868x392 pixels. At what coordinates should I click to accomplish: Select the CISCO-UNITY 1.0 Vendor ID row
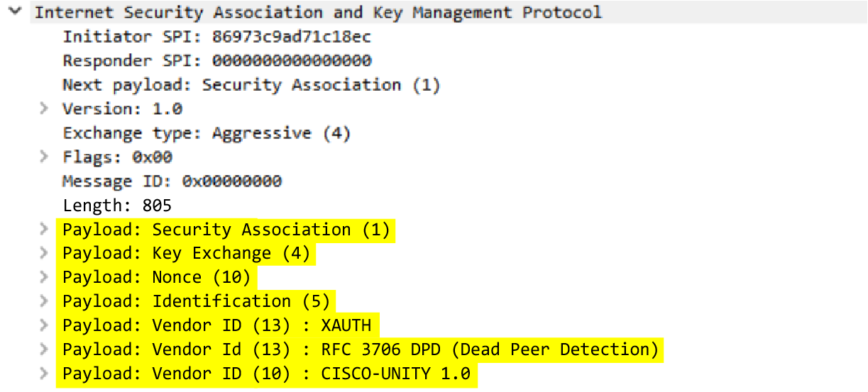266,374
